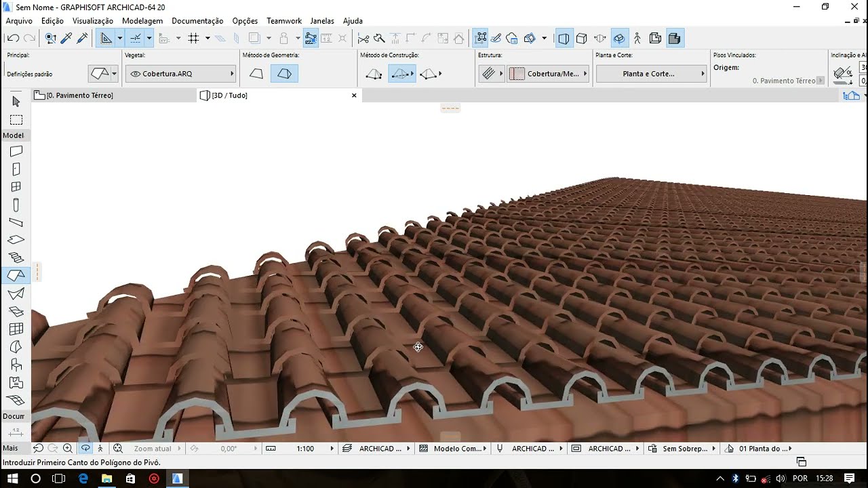The height and width of the screenshot is (488, 868).
Task: Select the Door tool in toolbox
Action: [x=16, y=169]
